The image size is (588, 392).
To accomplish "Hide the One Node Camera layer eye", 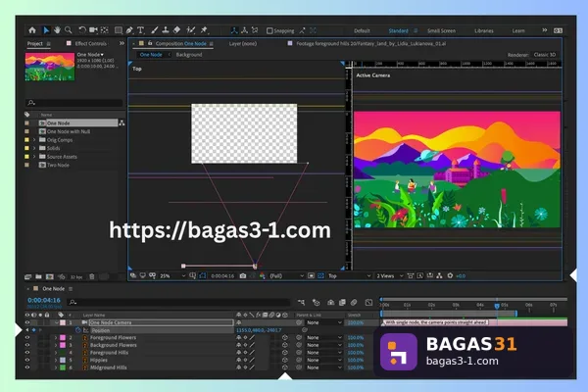I will [x=27, y=322].
